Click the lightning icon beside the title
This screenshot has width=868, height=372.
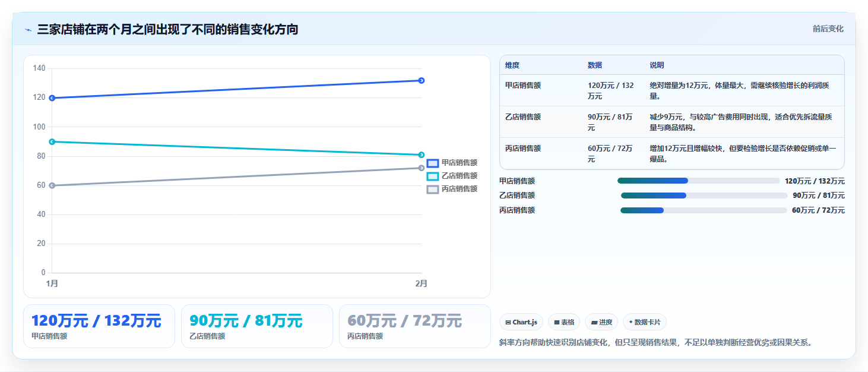coord(28,30)
